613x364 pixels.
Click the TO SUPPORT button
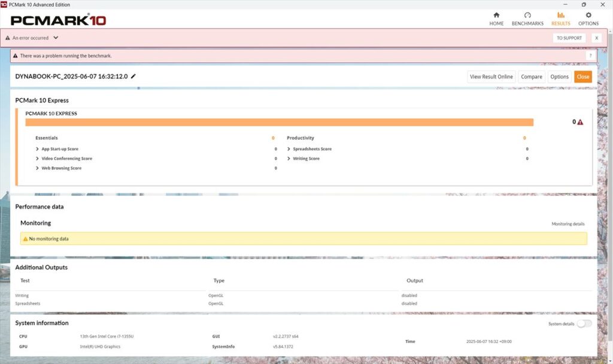point(569,38)
